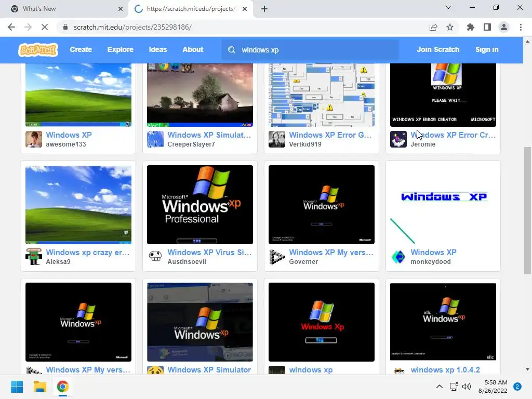Image resolution: width=532 pixels, height=399 pixels.
Task: Open the Windows XP Professional thumbnail
Action: [200, 205]
